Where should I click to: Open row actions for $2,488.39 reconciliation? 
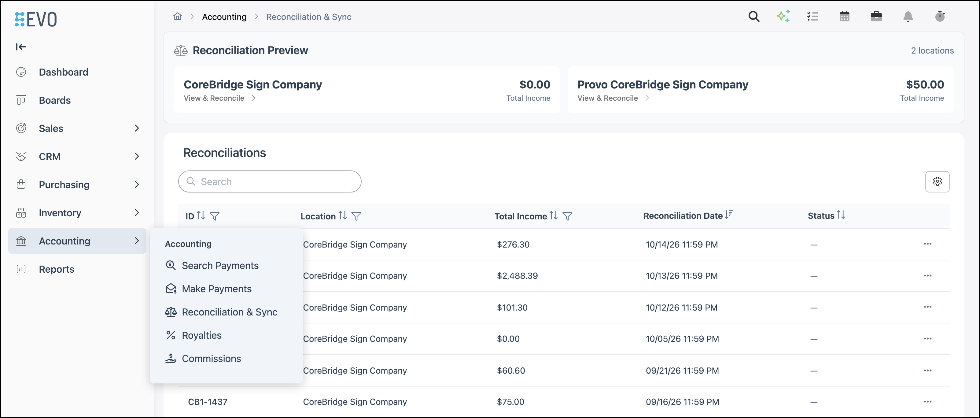(927, 276)
